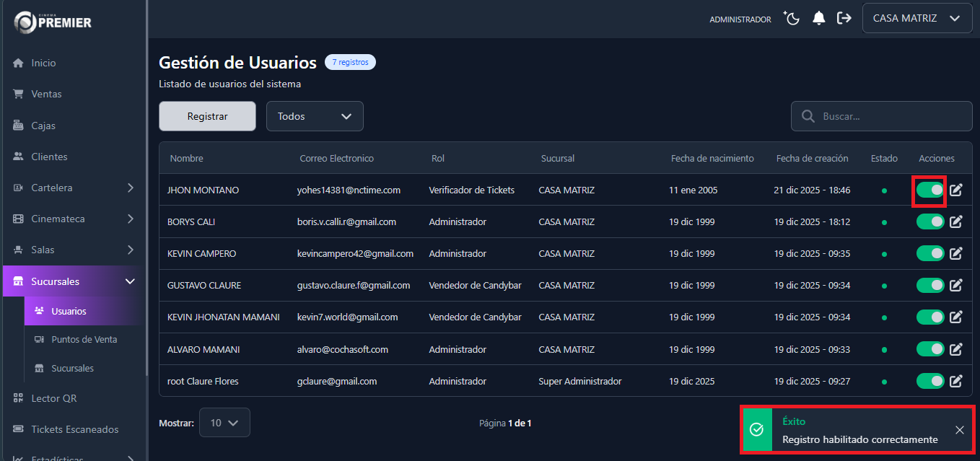
Task: Open the notifications bell
Action: tap(818, 19)
